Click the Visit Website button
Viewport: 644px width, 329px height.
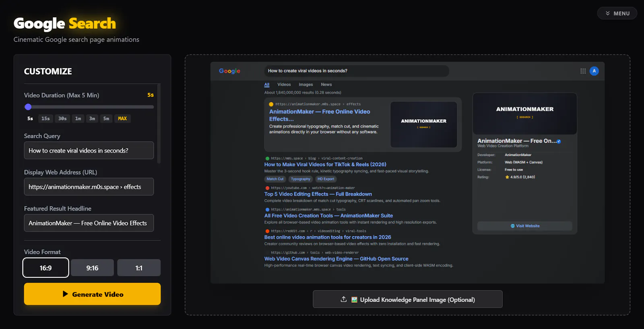tap(525, 226)
